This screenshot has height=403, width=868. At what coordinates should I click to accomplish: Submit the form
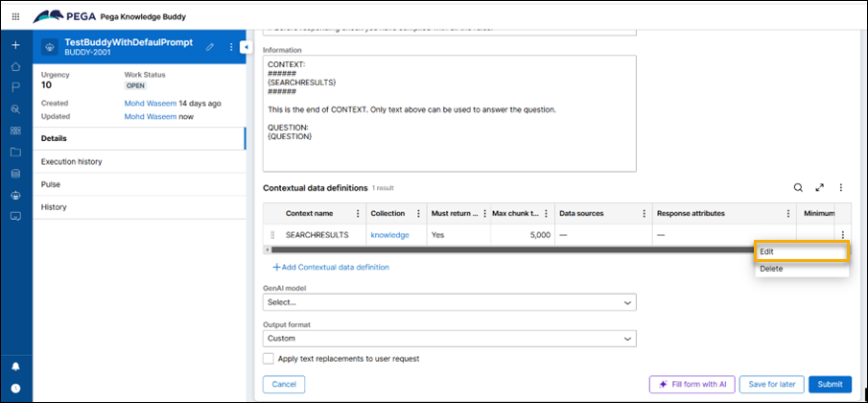pyautogui.click(x=830, y=384)
